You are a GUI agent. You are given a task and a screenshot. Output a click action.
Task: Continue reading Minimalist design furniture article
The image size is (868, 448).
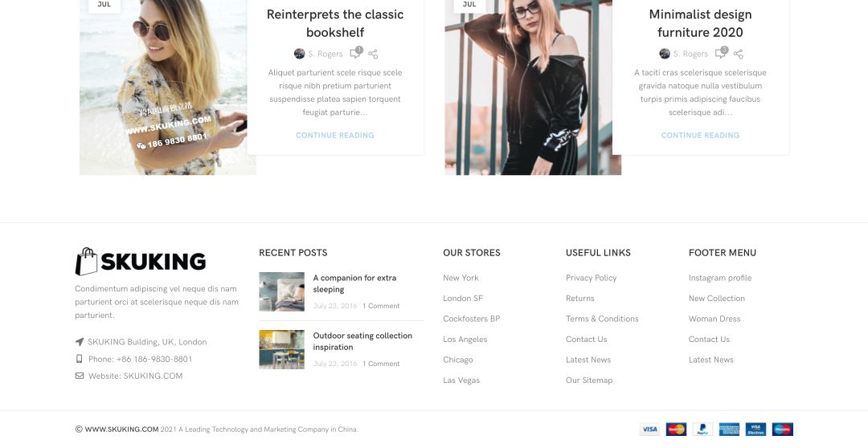[x=700, y=135]
